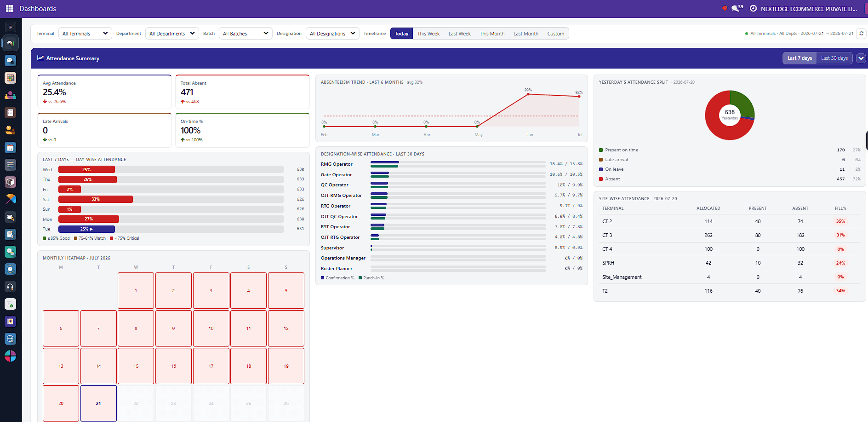The width and height of the screenshot is (868, 422).
Task: Open the purple square sidebar icon
Action: 10,321
